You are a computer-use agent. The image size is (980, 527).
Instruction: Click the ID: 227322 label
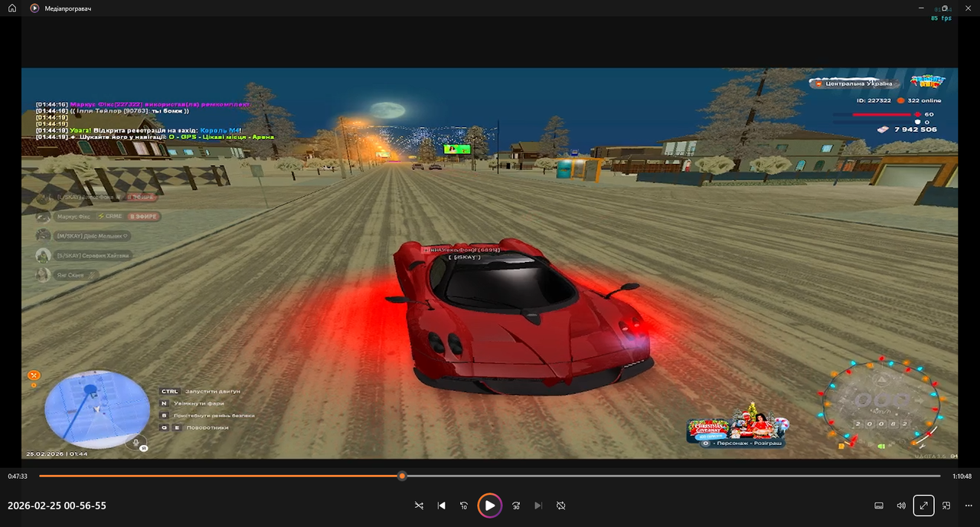[x=874, y=100]
